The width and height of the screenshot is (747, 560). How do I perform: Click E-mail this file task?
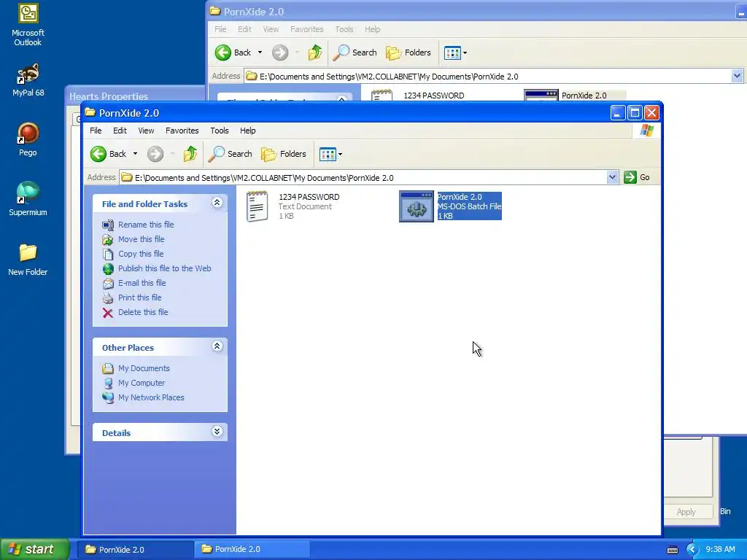[x=142, y=283]
